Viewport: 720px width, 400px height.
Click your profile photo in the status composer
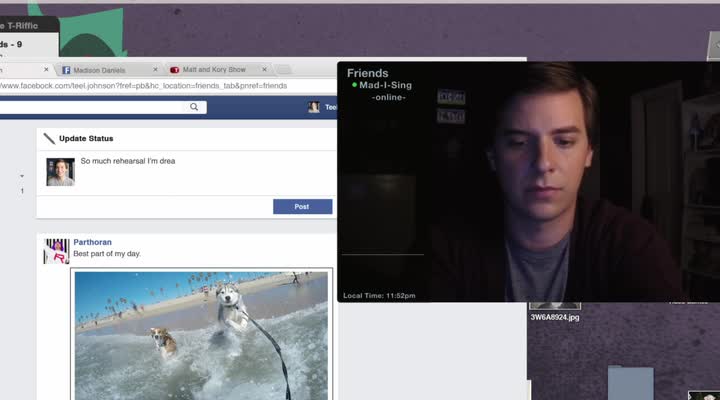60,172
